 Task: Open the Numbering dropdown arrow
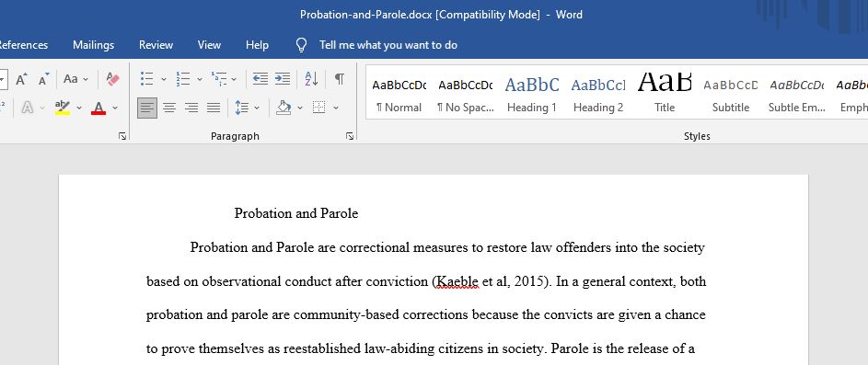[200, 79]
